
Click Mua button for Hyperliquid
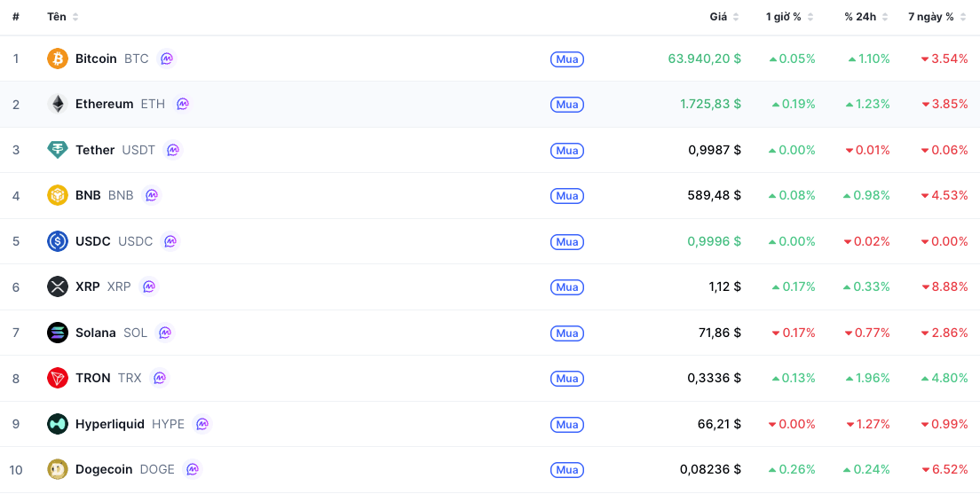point(567,425)
